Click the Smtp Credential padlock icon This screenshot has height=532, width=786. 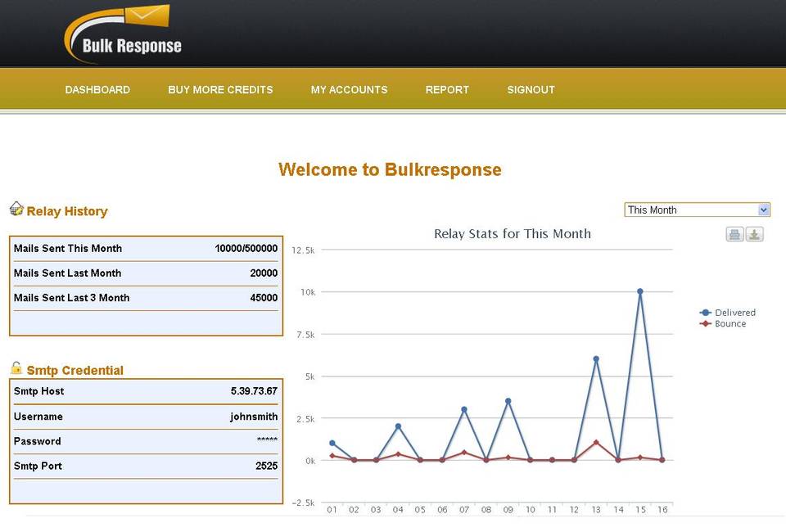click(x=16, y=368)
